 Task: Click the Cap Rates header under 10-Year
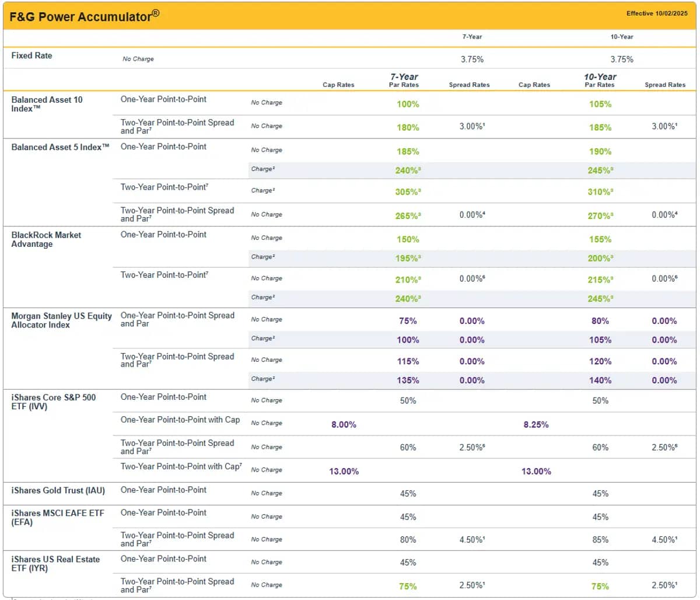534,85
